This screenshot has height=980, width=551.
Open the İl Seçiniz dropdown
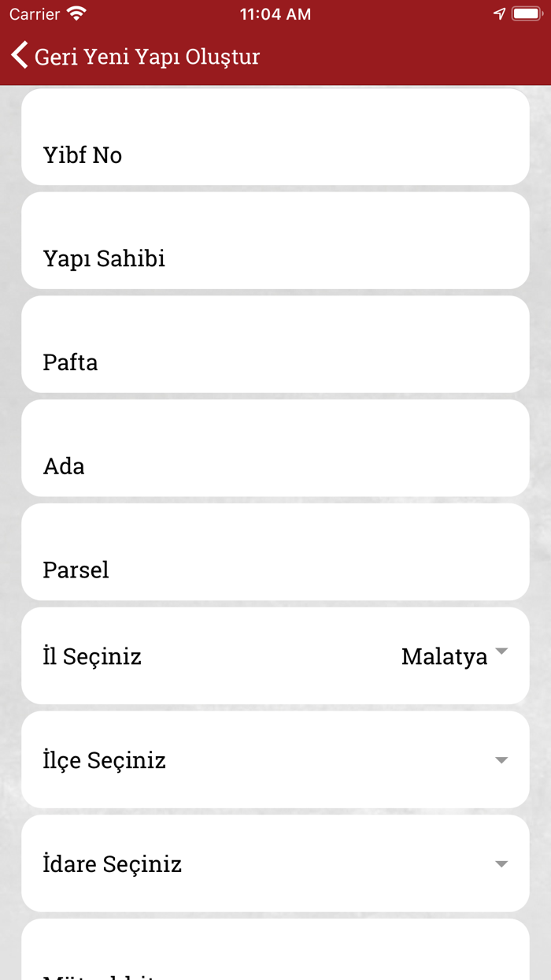275,655
